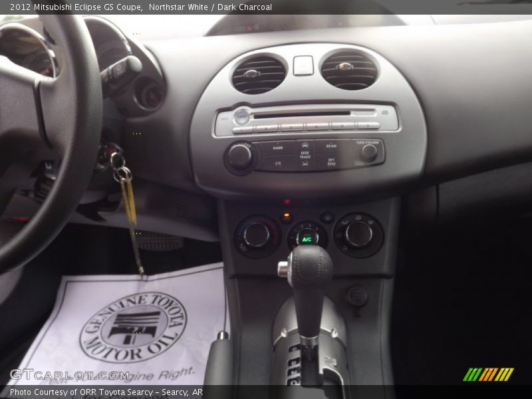This screenshot has height=399, width=532.
Task: Click the stereo volume knob
Action: point(240,156)
